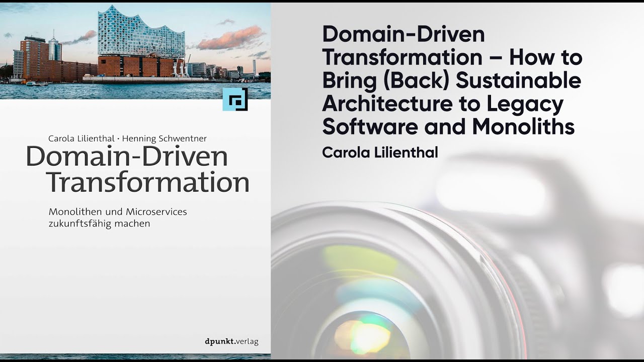Screen dimensions: 644x362
Task: Click the dpunkt publisher logo square
Action: coord(235,99)
